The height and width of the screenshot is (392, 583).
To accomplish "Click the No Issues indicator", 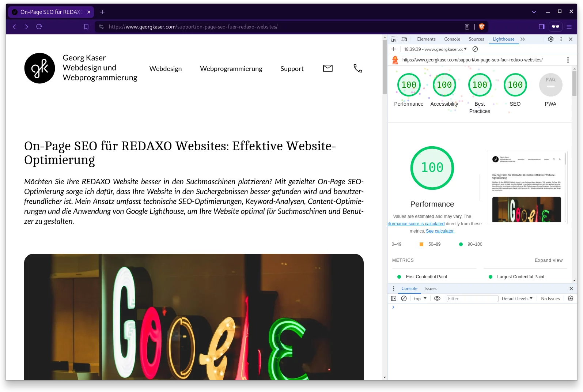I will pos(550,298).
